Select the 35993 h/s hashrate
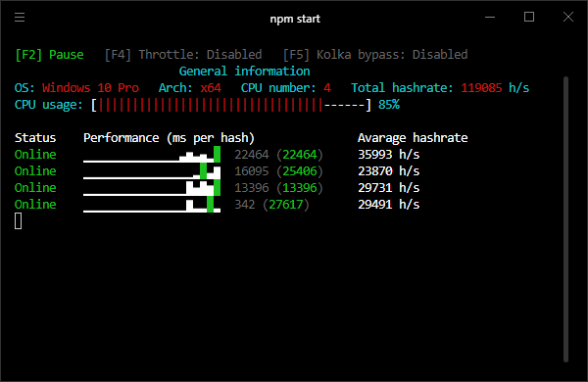Image resolution: width=588 pixels, height=382 pixels. [x=388, y=155]
